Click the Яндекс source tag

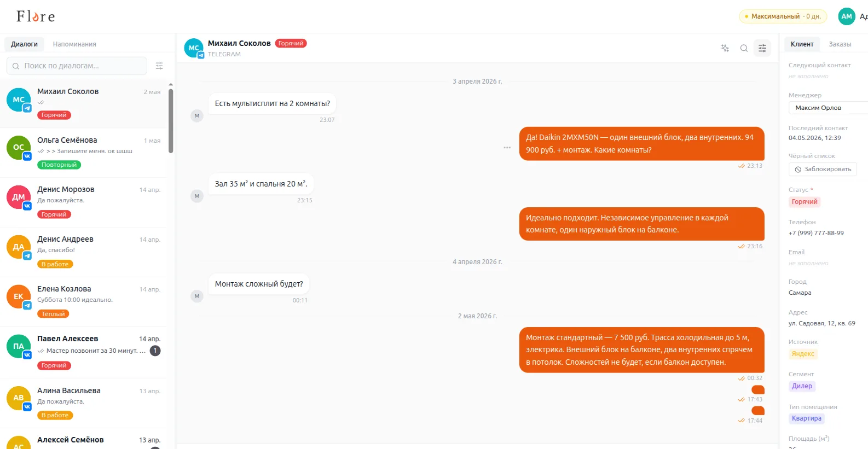coord(803,354)
